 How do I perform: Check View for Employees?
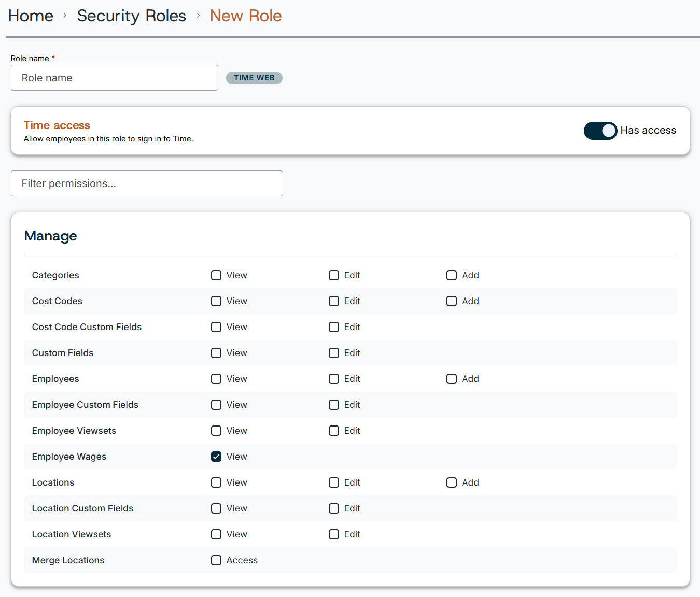[x=216, y=379]
